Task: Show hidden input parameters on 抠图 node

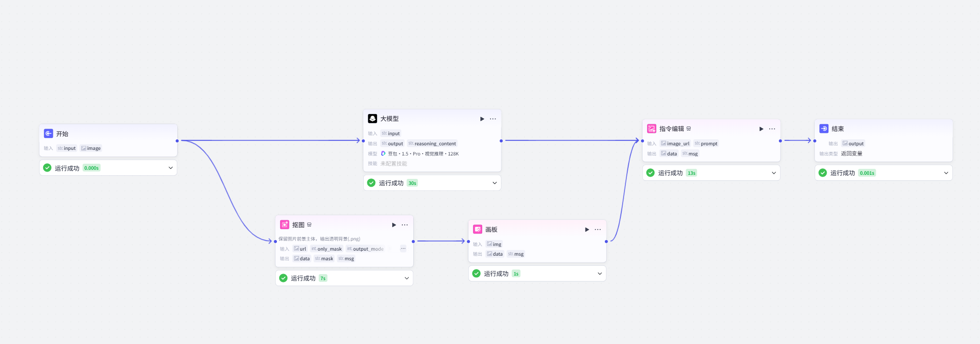Action: 403,249
